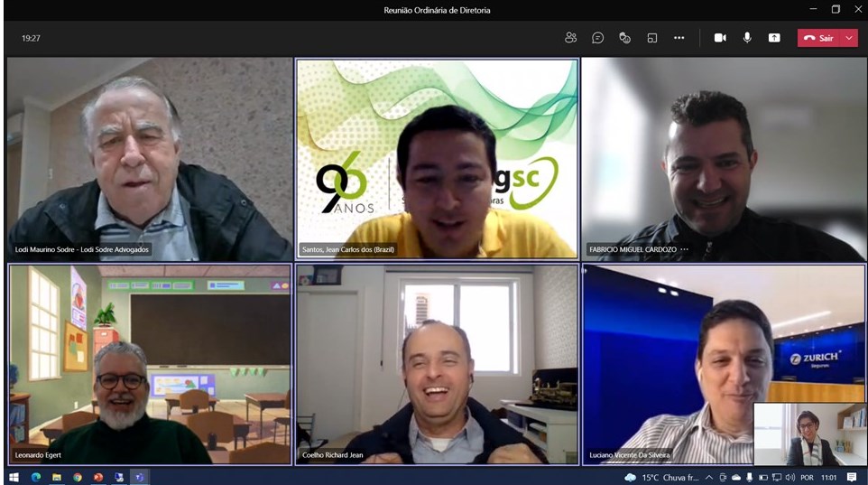Viewport: 868px width, 485px height.
Task: Click the Teams icon in the taskbar
Action: click(139, 477)
